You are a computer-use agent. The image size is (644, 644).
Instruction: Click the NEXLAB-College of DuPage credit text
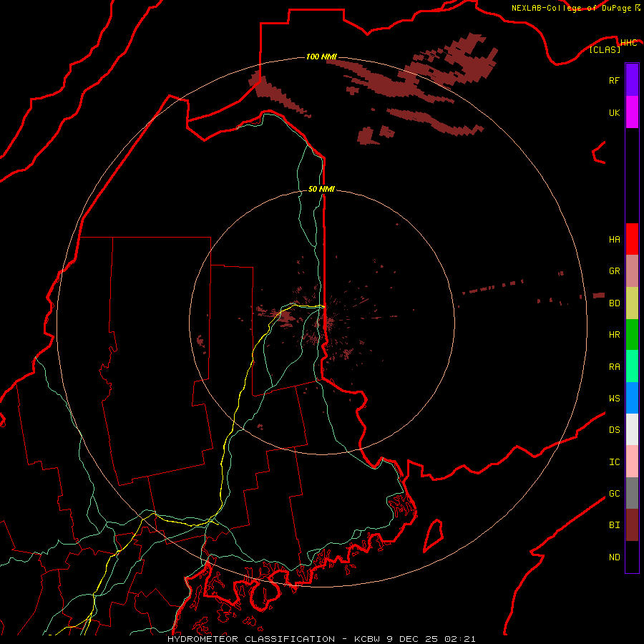point(571,8)
